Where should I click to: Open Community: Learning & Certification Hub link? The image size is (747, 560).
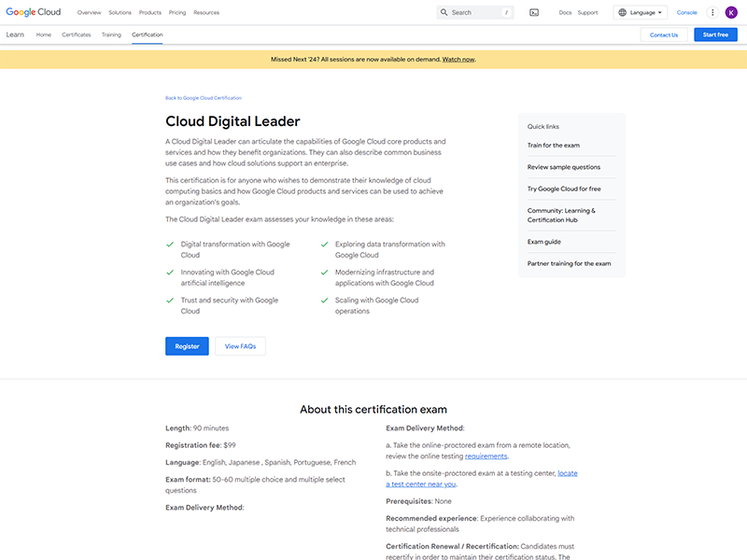click(x=561, y=216)
